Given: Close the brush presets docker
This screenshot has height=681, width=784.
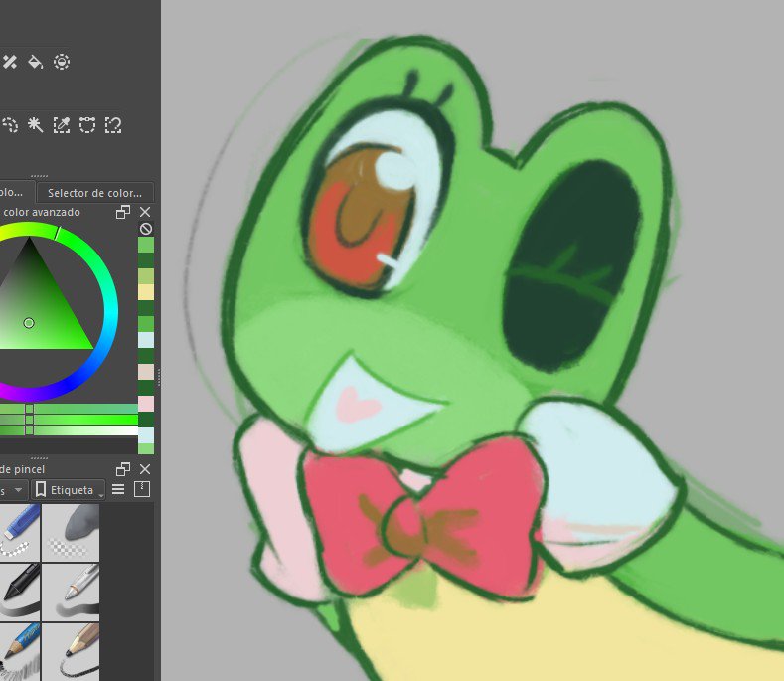Looking at the screenshot, I should (145, 469).
